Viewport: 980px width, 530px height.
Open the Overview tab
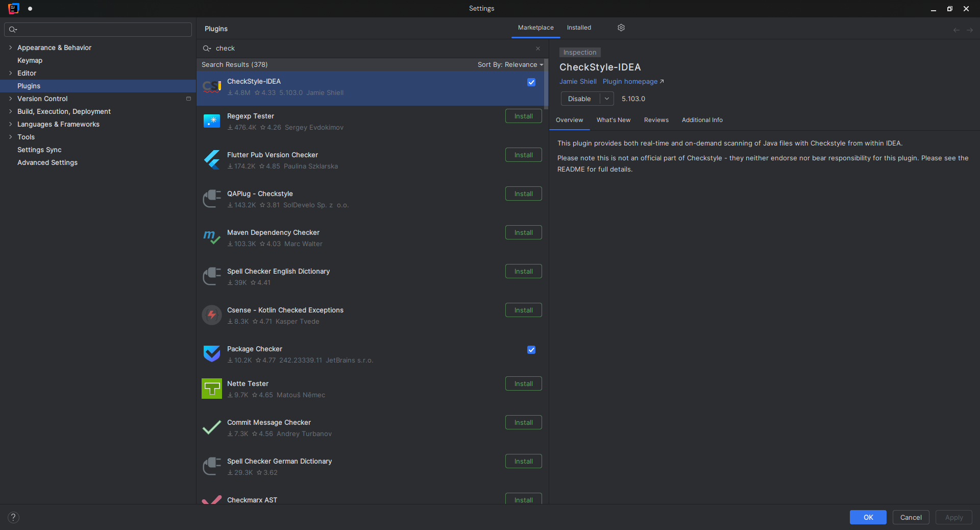569,120
